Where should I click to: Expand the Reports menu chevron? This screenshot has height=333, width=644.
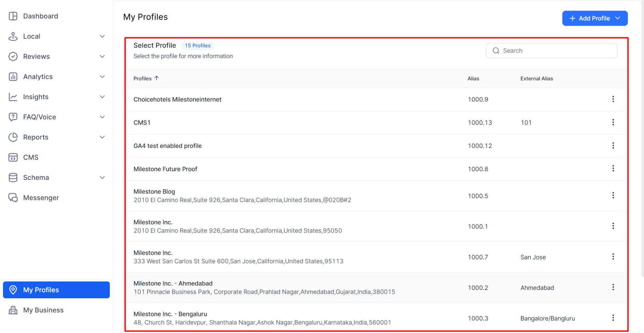(102, 137)
